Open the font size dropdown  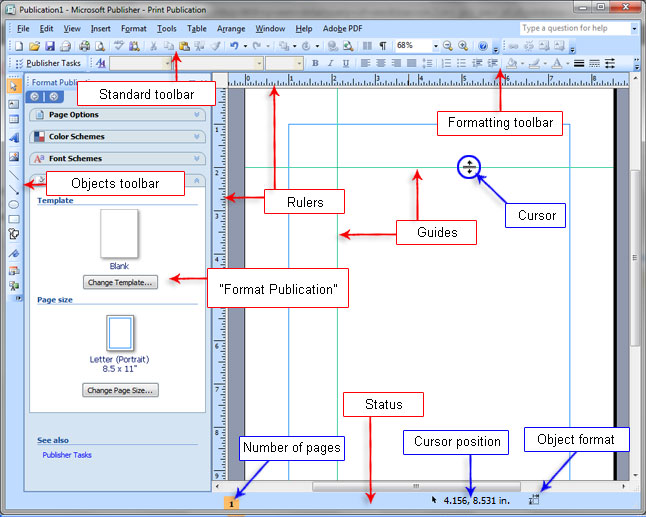point(299,63)
